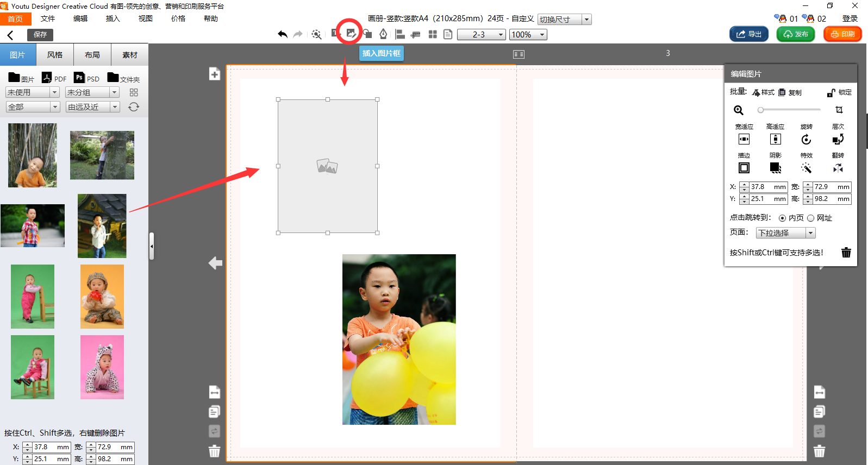Expand the 下拉选择 page dropdown
868x465 pixels.
click(785, 233)
